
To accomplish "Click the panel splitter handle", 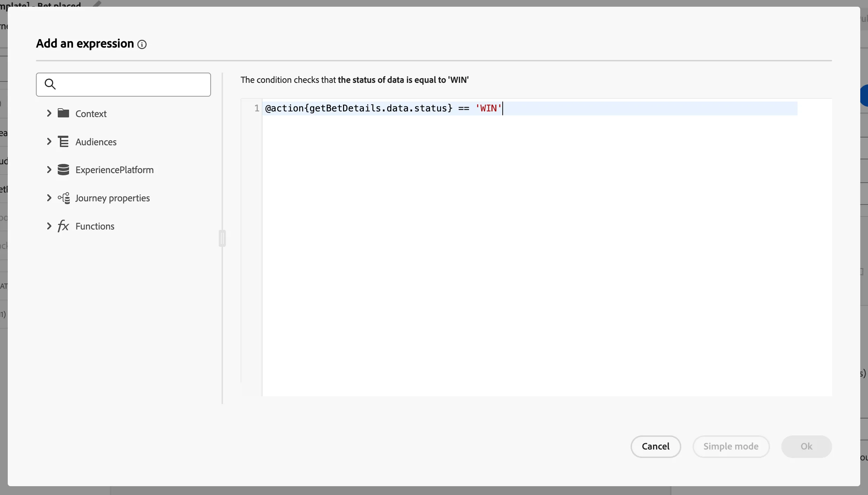I will pyautogui.click(x=222, y=238).
